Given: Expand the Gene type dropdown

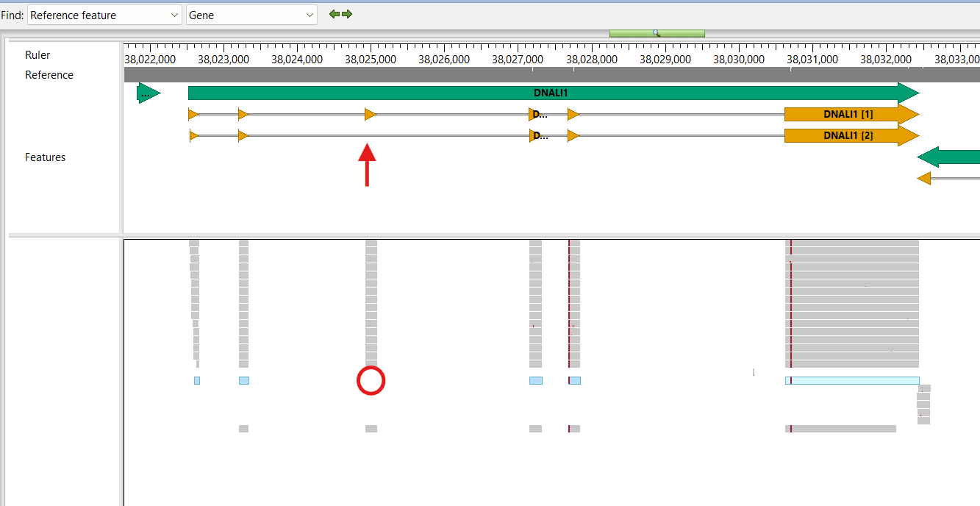Looking at the screenshot, I should (x=251, y=15).
